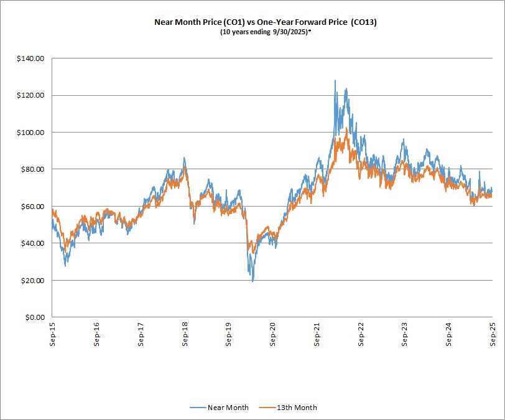Click the "13th Month" legend label
This screenshot has height=420, width=505.
pos(297,408)
